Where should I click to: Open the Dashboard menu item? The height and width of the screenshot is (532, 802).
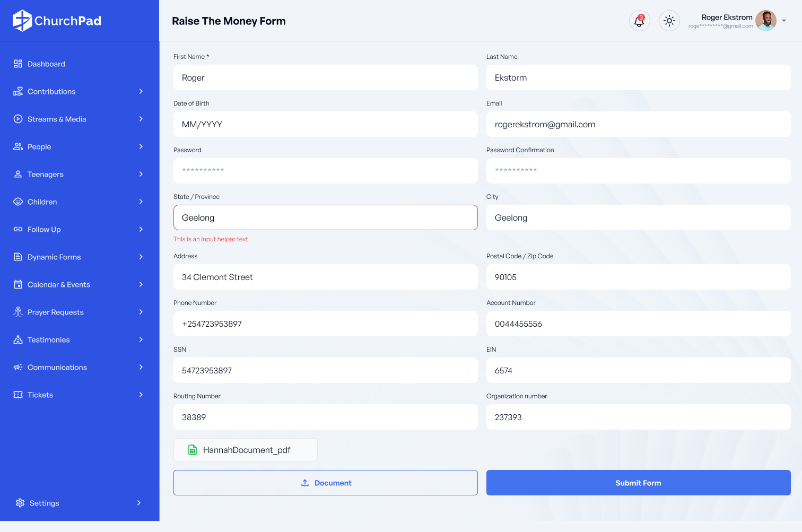click(x=46, y=64)
